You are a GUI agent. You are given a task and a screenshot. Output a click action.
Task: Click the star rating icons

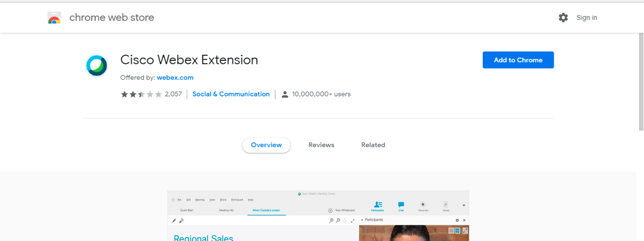coord(141,95)
